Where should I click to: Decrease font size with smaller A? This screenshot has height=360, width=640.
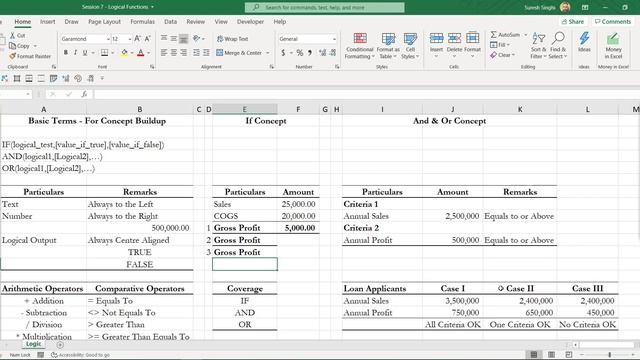(147, 39)
